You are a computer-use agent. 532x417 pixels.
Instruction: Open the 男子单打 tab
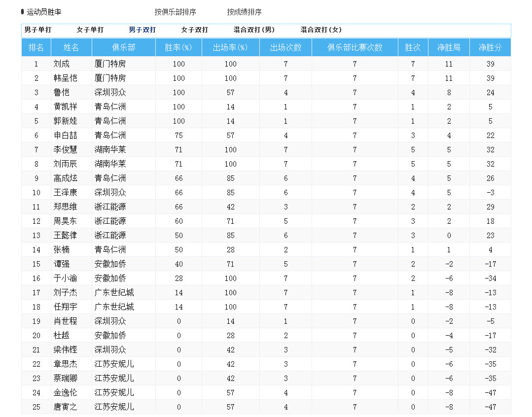(37, 30)
